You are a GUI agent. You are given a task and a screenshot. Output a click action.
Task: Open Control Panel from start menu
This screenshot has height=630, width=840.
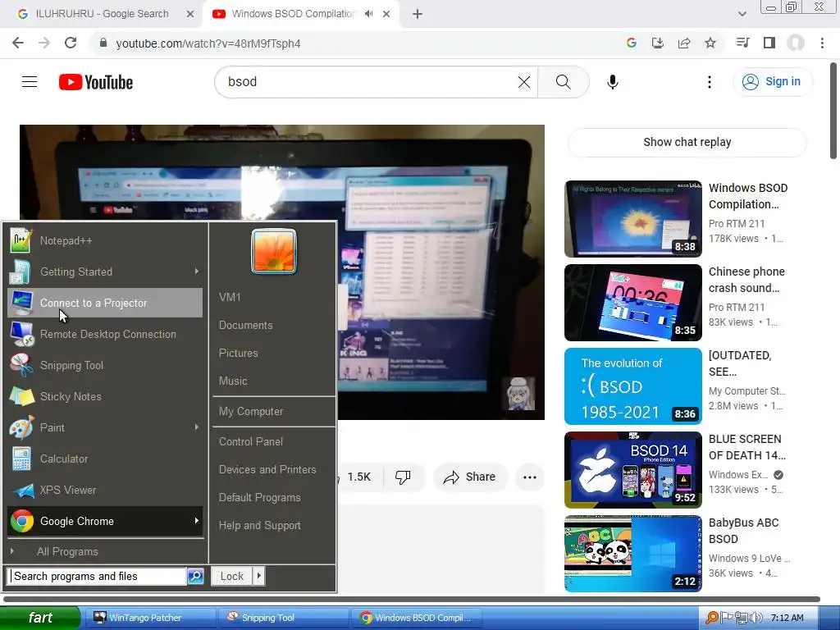coord(251,441)
